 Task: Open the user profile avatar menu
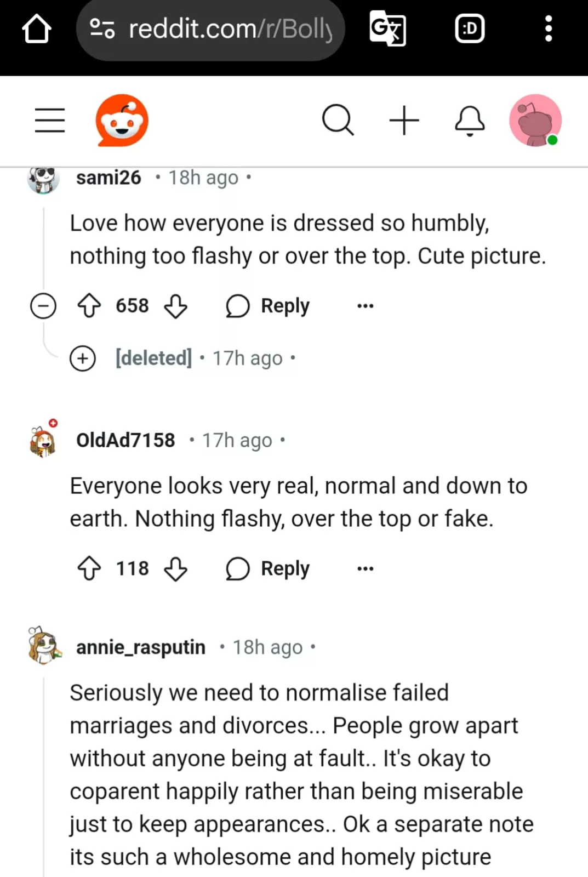tap(535, 121)
